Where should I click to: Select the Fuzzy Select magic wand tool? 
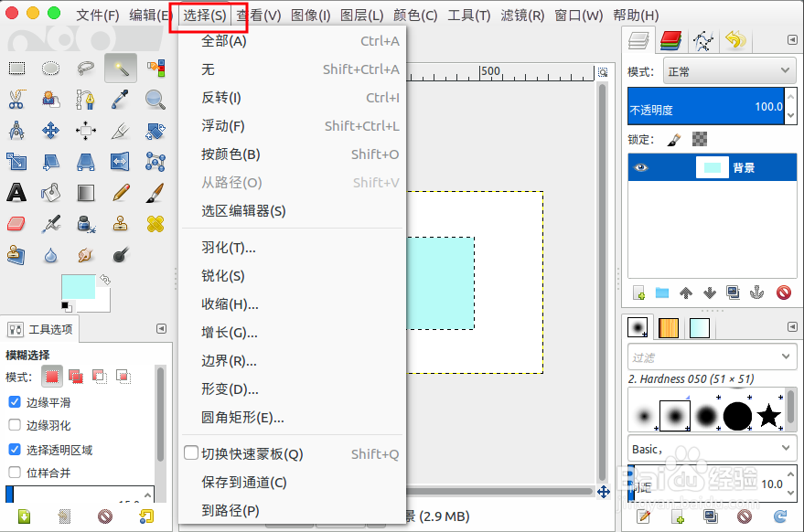tap(121, 68)
